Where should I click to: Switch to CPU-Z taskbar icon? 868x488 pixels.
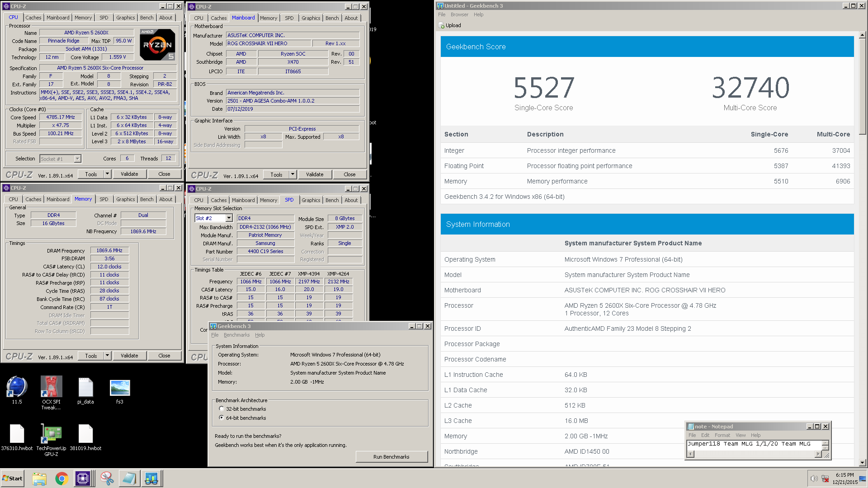point(83,479)
